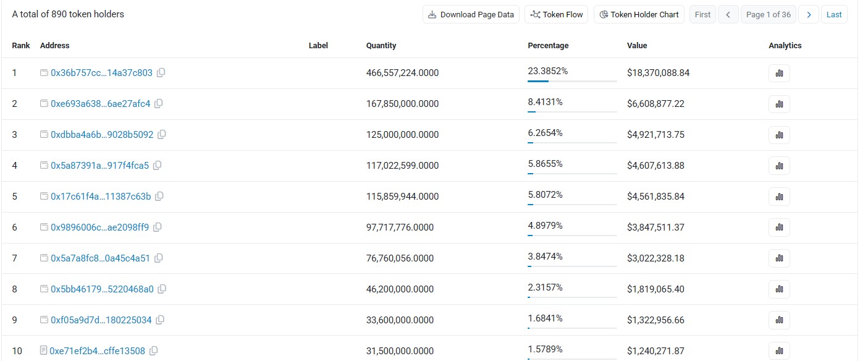Copy address 0xf05a9d7d…180225034
The image size is (868, 361).
pos(160,320)
